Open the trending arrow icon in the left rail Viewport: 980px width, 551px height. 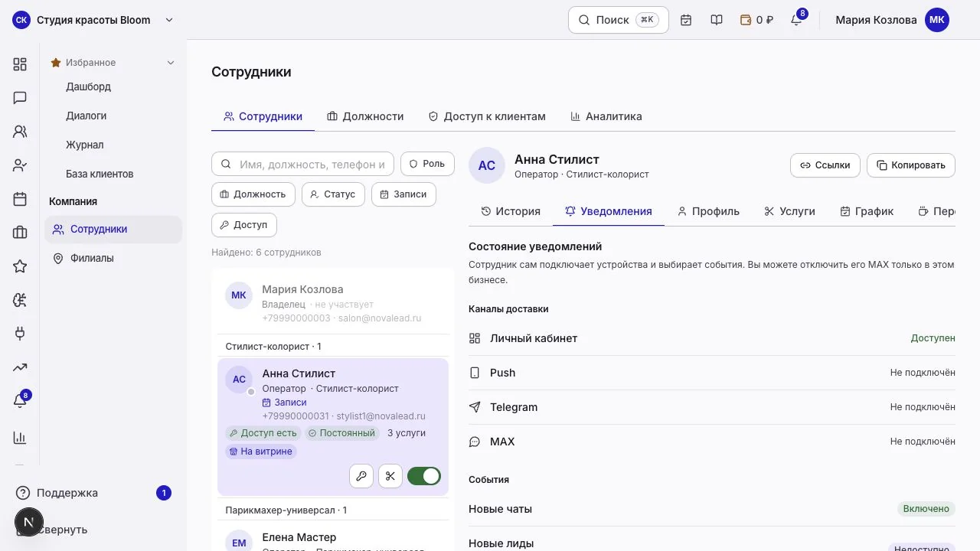[x=20, y=367]
